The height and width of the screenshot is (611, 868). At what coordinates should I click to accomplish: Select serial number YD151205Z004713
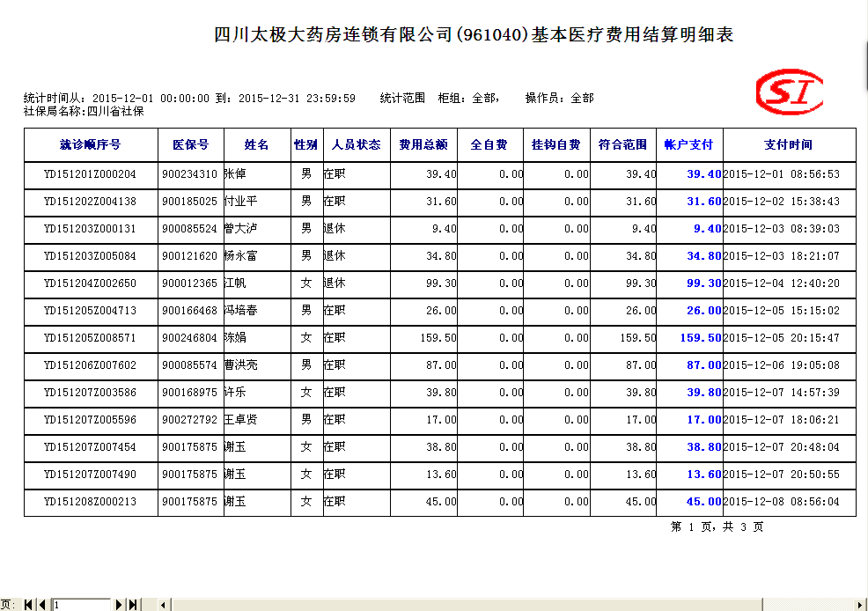tap(90, 311)
